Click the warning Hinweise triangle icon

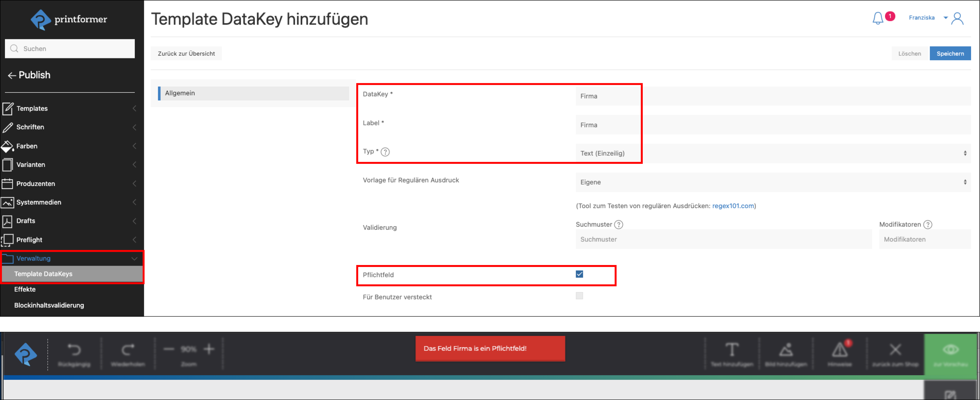coord(840,349)
